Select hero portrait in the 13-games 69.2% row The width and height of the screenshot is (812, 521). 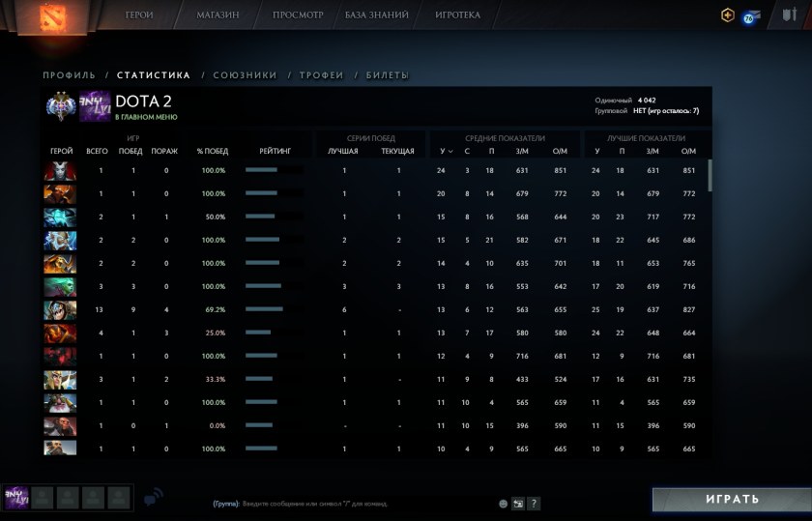(x=60, y=309)
